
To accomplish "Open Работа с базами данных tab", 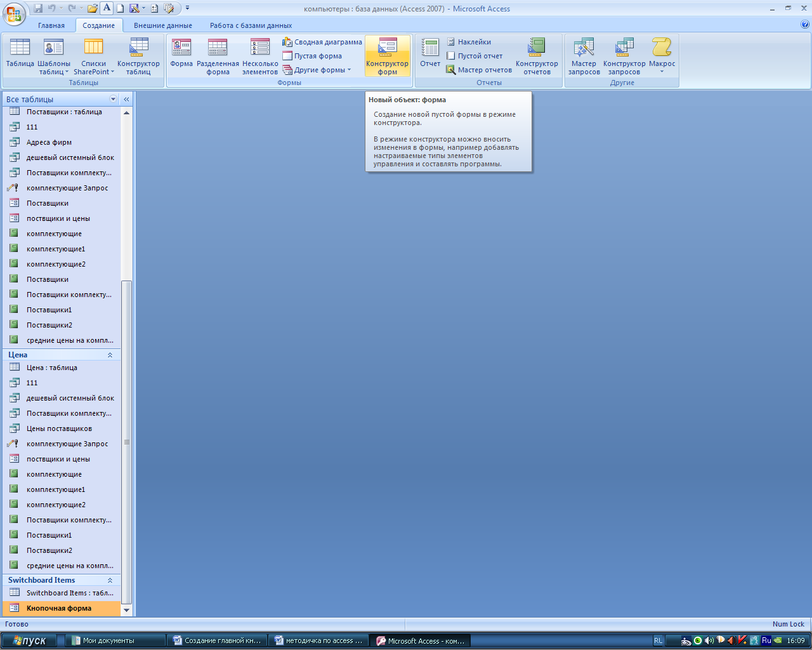I will pyautogui.click(x=251, y=25).
